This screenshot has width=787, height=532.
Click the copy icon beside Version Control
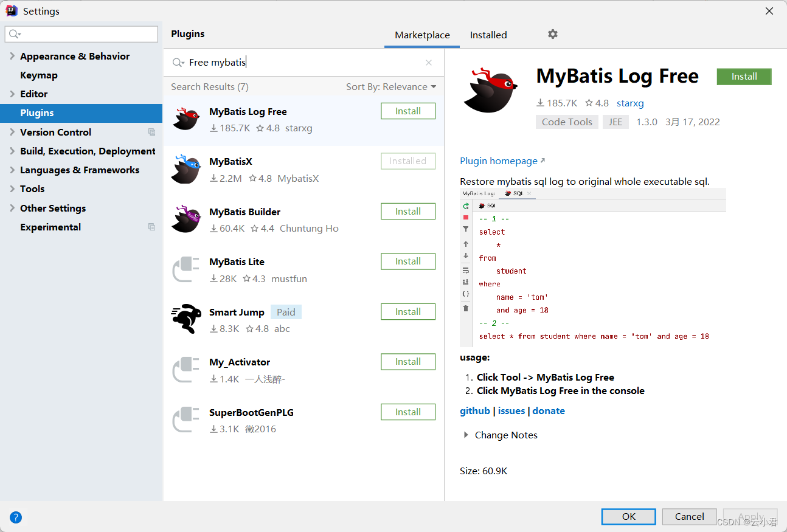pos(152,132)
